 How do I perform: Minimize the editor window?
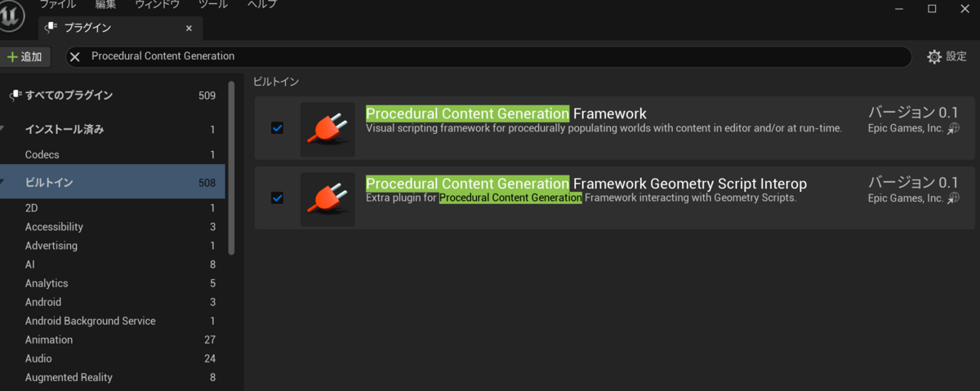[901, 8]
